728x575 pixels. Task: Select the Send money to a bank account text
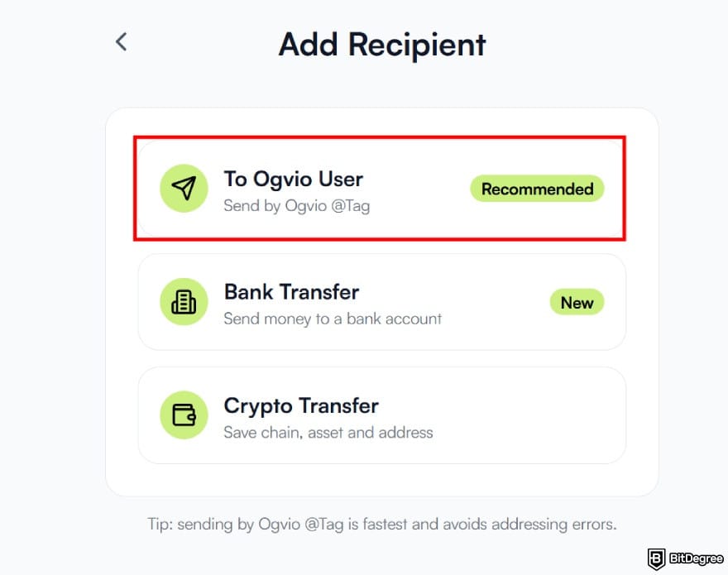click(x=332, y=319)
